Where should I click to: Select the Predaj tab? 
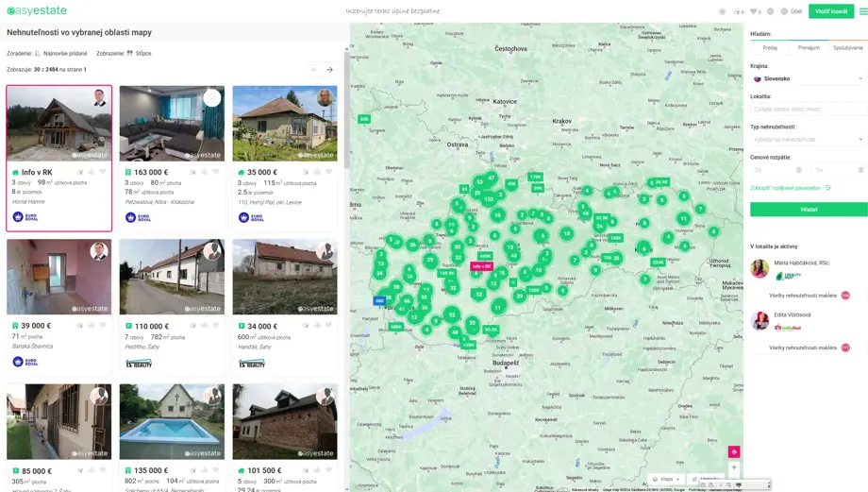pyautogui.click(x=770, y=47)
